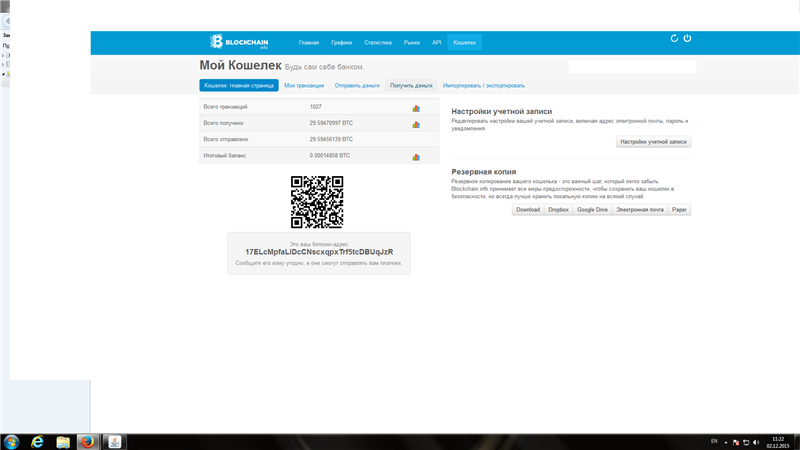The width and height of the screenshot is (800, 450).
Task: Click the Download backup button
Action: 528,210
